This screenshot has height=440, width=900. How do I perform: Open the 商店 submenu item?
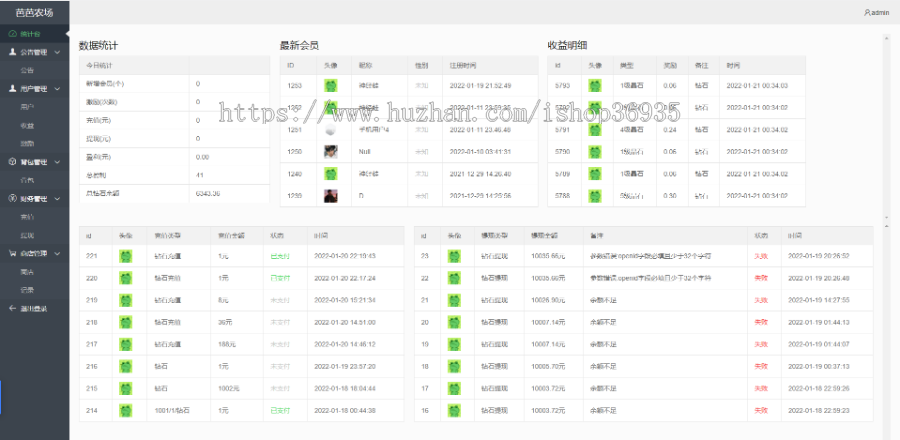[x=34, y=272]
